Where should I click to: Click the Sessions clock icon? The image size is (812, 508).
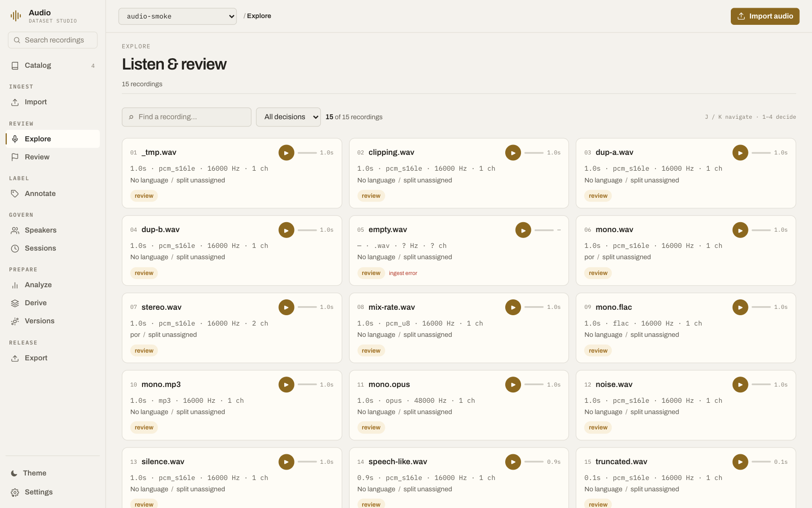15,248
